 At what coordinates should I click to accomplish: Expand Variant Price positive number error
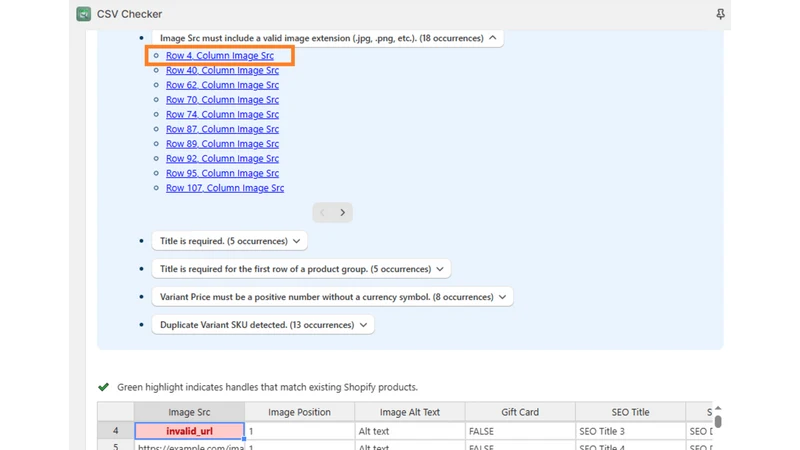click(x=332, y=297)
